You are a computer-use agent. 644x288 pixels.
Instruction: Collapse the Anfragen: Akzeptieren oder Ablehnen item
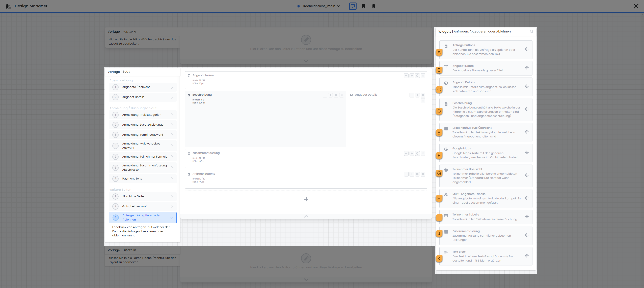[171, 218]
